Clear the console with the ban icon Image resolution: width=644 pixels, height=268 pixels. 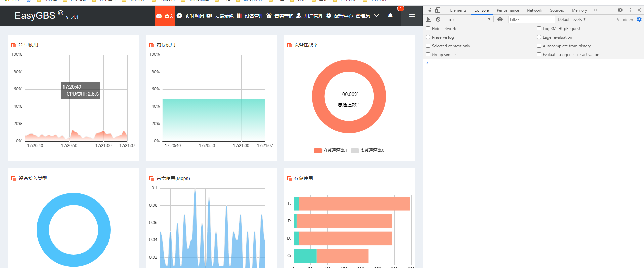click(x=438, y=20)
